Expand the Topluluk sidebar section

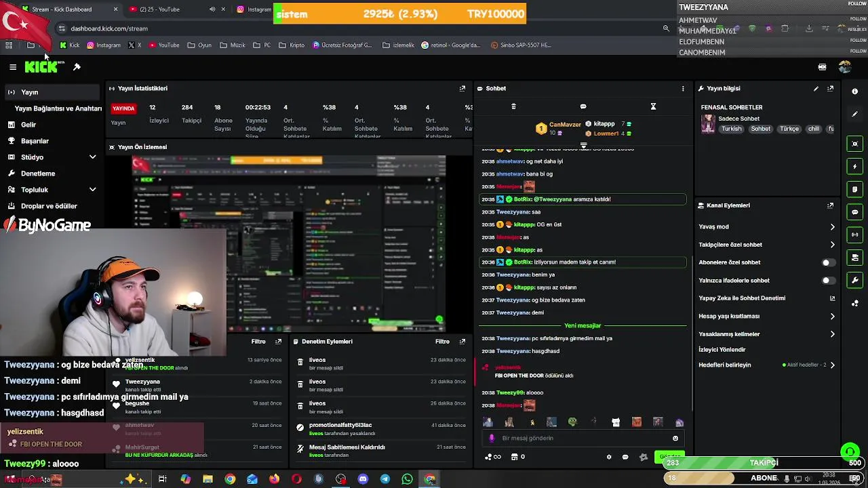pos(93,190)
